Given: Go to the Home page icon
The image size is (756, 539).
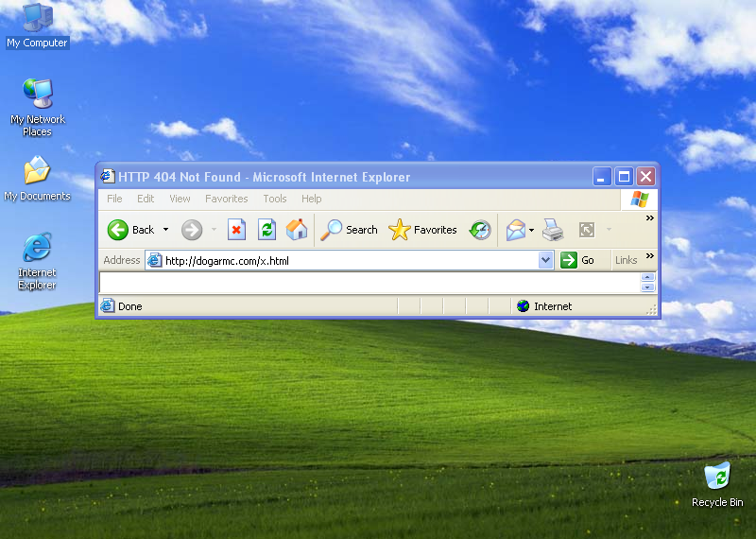Looking at the screenshot, I should [297, 230].
